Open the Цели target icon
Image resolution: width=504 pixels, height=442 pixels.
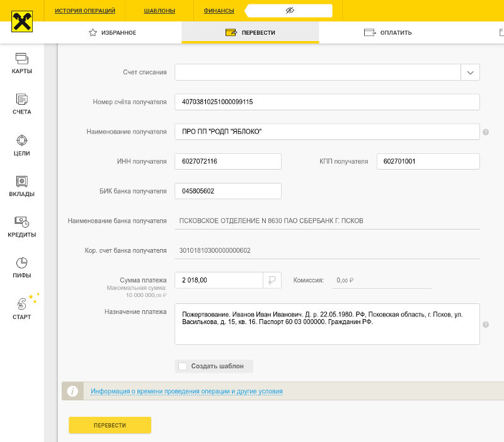click(22, 141)
